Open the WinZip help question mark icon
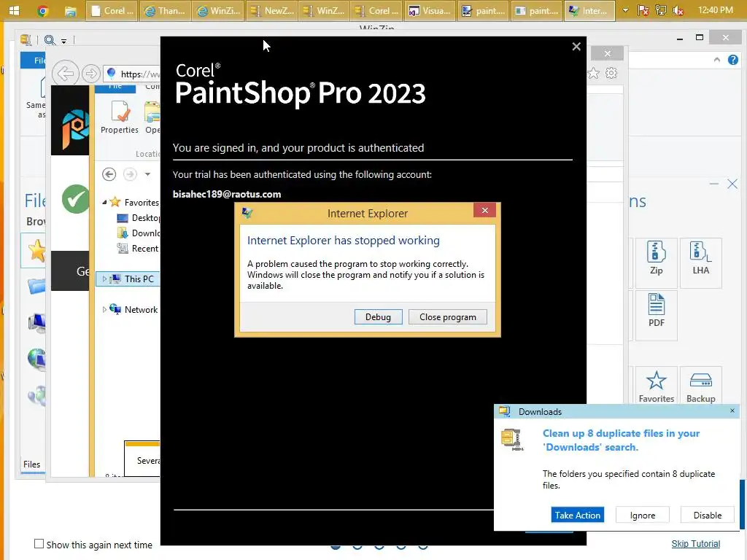Viewport: 747px width, 560px height. 732,60
